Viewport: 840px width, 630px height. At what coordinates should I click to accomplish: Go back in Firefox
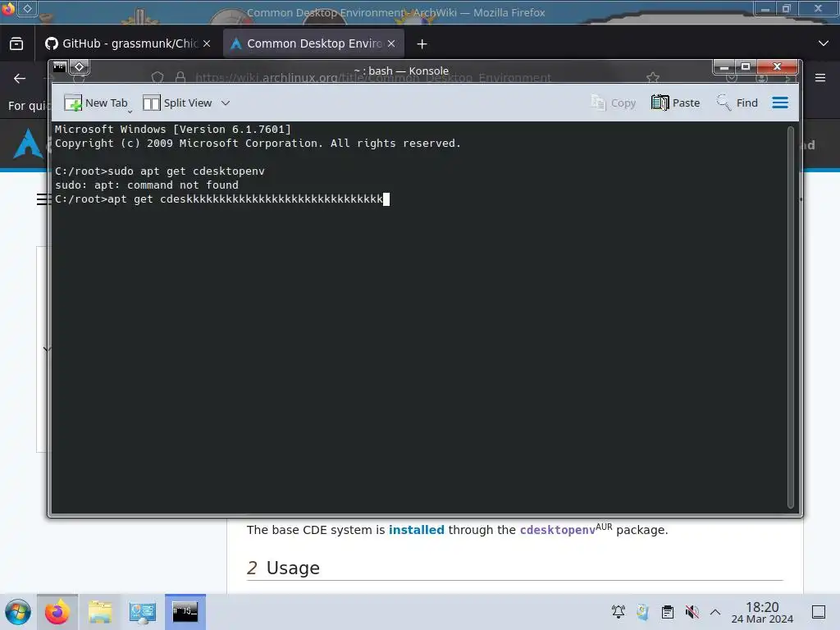tap(20, 78)
